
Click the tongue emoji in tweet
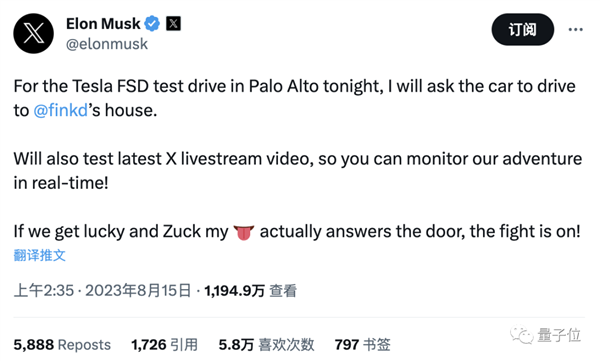[x=244, y=232]
